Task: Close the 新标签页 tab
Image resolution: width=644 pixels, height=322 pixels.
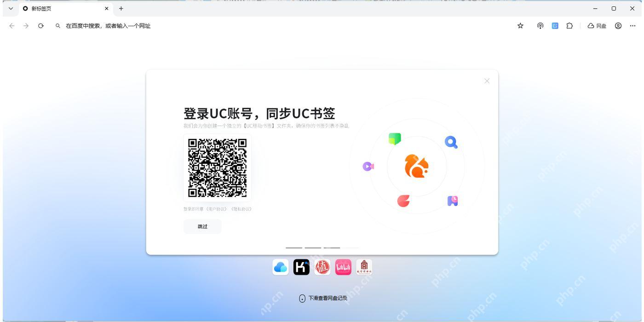Action: [x=107, y=8]
